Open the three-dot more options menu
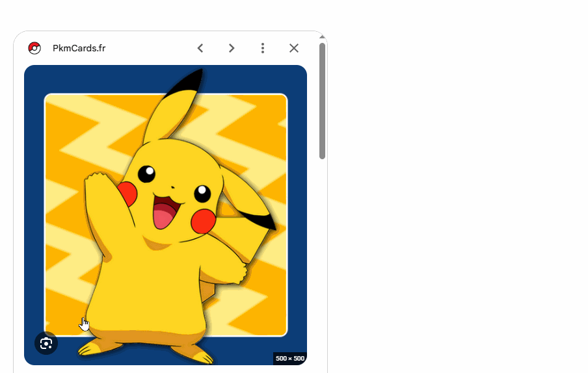The width and height of the screenshot is (588, 373). [x=263, y=48]
